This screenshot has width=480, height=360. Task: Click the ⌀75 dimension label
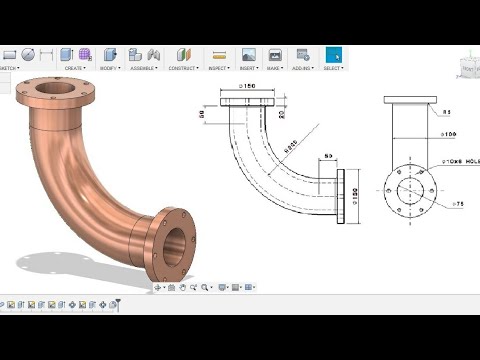point(458,203)
